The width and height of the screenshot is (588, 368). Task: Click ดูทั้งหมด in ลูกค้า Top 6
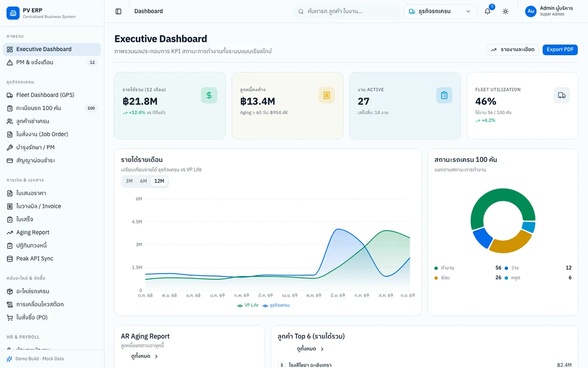click(311, 349)
